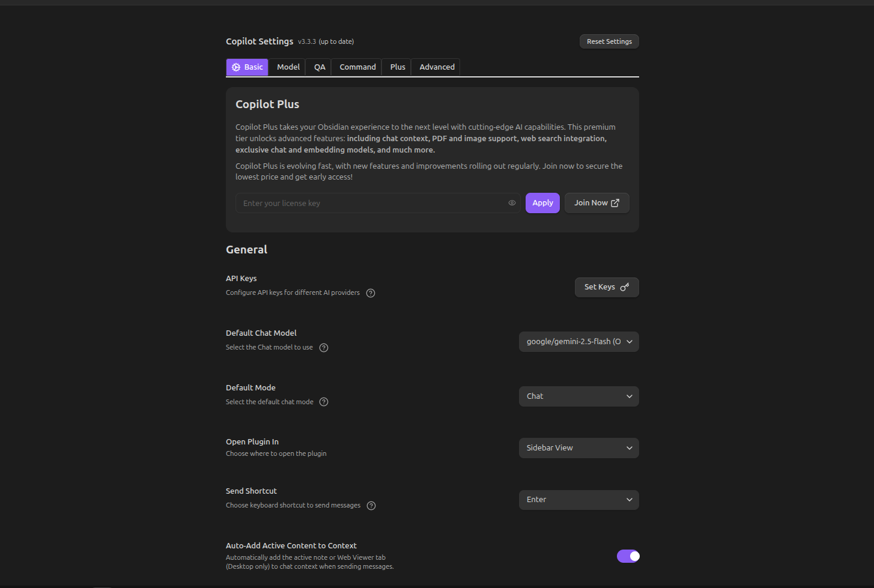Open the Open Plugin In dropdown

coord(579,448)
